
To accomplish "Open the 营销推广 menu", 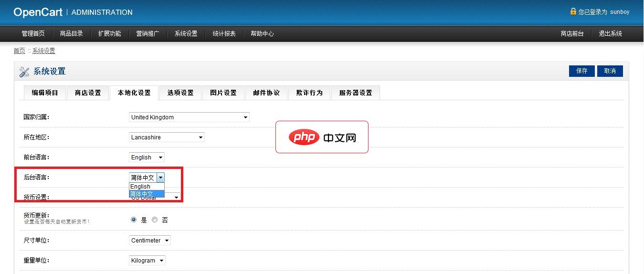I will click(x=148, y=34).
